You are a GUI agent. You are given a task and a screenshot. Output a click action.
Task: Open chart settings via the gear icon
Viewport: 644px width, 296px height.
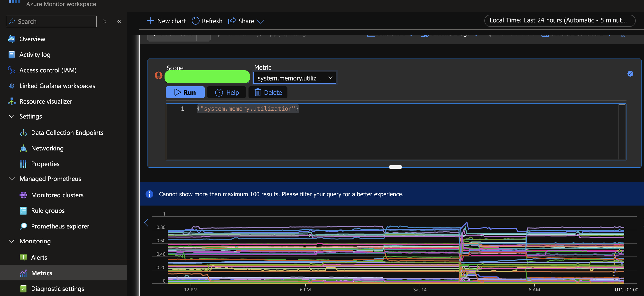coord(623,35)
